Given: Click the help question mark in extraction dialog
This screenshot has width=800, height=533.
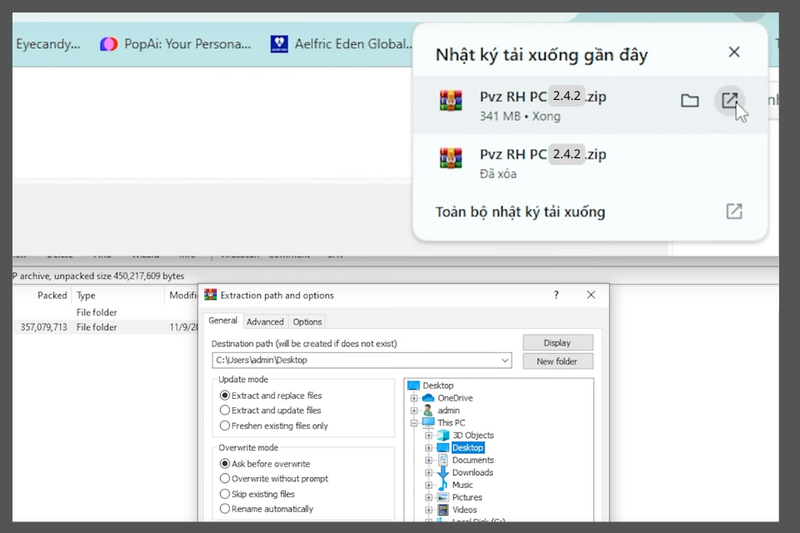Looking at the screenshot, I should [x=556, y=295].
